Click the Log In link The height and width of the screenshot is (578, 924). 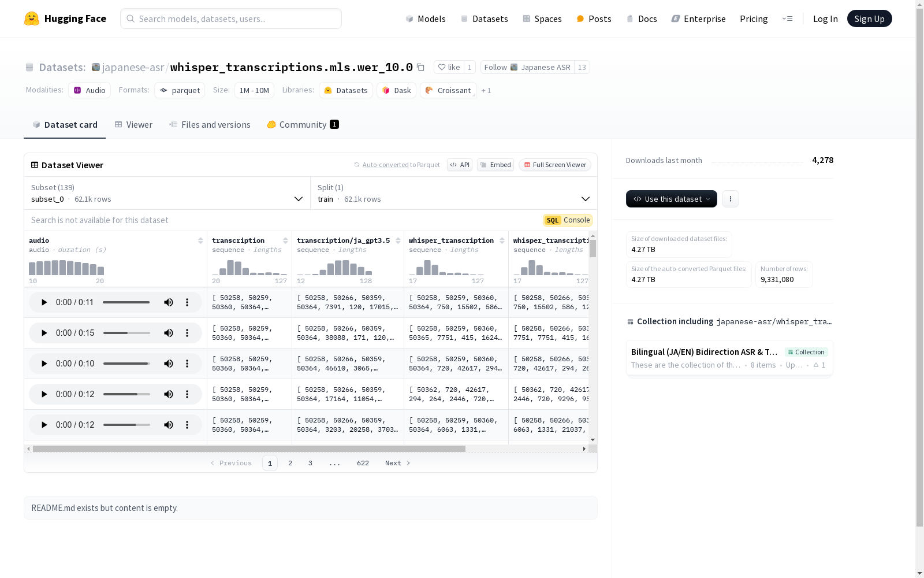(825, 19)
